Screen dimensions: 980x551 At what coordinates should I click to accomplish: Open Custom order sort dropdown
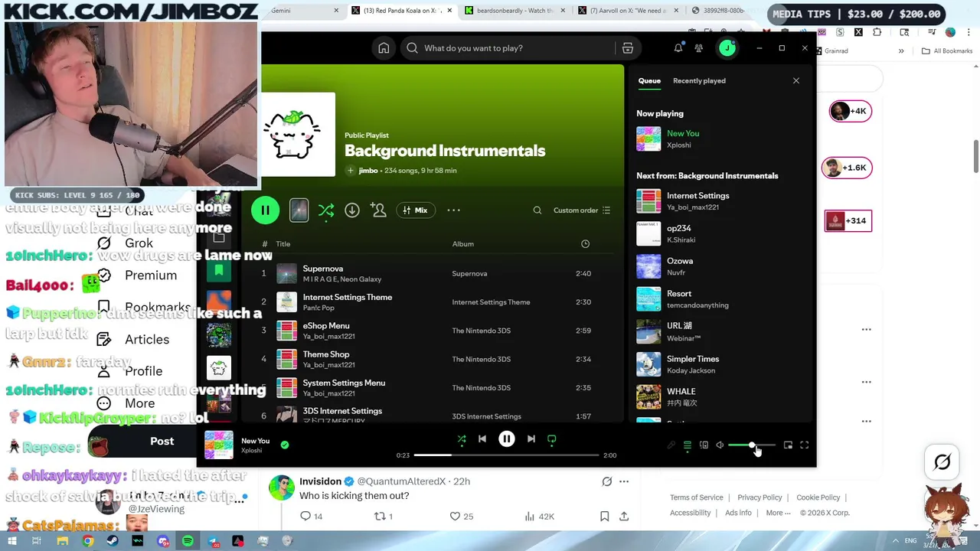tap(582, 210)
